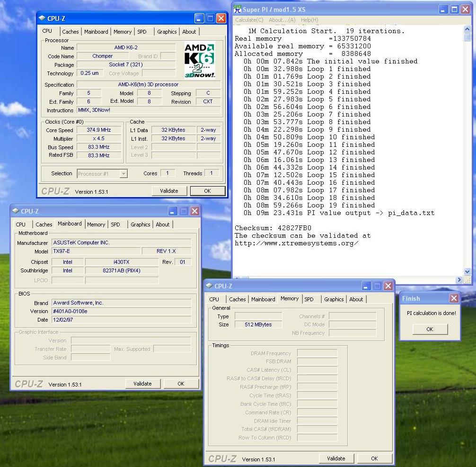The height and width of the screenshot is (467, 476).
Task: Click Super PI vertical scrollbar down arrow
Action: [467, 271]
